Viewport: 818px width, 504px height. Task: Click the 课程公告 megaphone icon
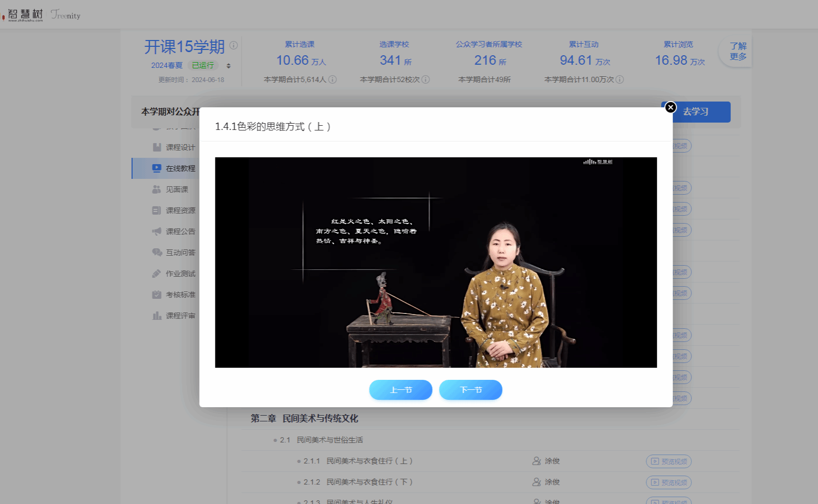(x=156, y=231)
